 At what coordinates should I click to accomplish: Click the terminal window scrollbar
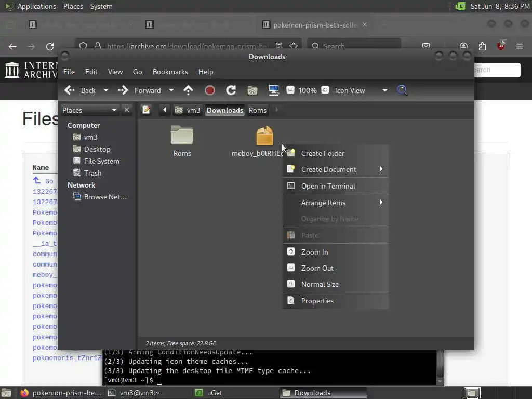click(x=440, y=367)
